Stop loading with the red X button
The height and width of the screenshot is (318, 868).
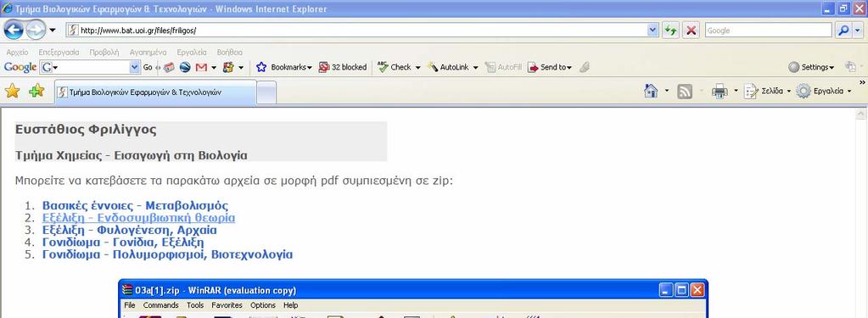(x=691, y=31)
